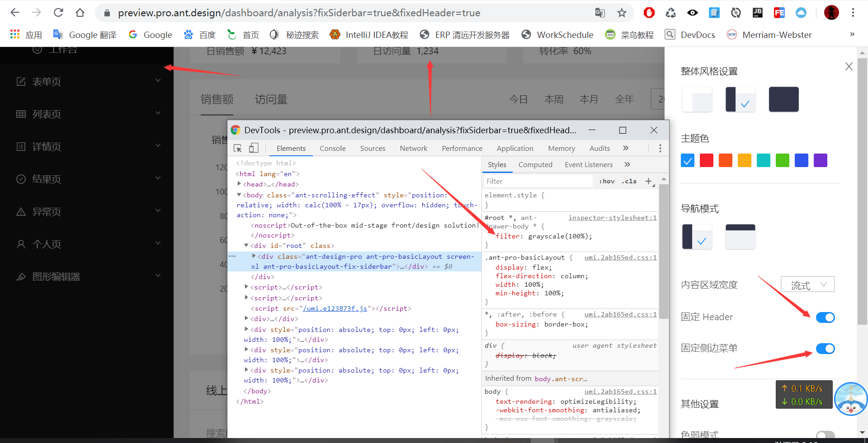The image size is (868, 443).
Task: Show more Styles pane tabs with chevron
Action: (627, 164)
